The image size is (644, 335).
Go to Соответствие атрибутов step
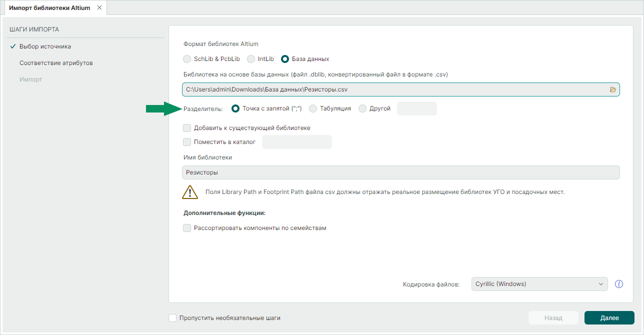tap(56, 63)
